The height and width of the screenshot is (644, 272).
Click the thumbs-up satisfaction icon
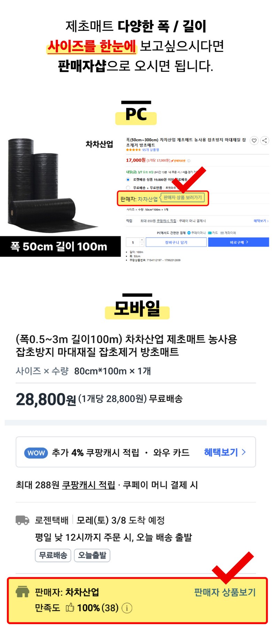coord(70,607)
